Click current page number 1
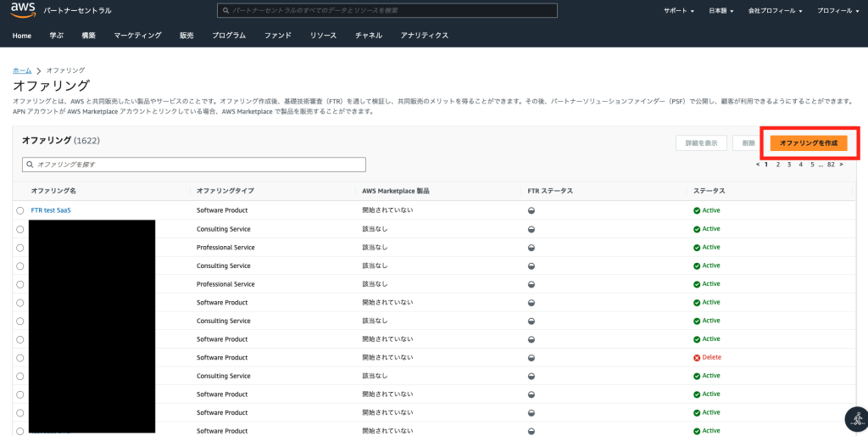The image size is (868, 436). pos(766,164)
